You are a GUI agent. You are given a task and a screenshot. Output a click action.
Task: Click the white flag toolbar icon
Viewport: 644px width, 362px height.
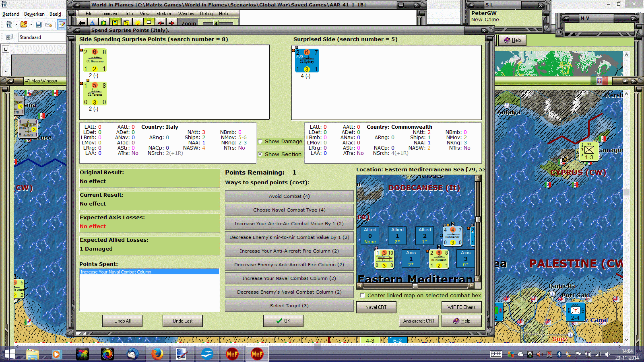click(149, 23)
